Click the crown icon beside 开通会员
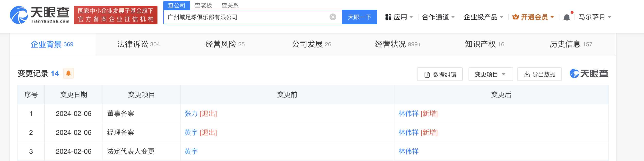The width and height of the screenshot is (644, 161). (515, 17)
